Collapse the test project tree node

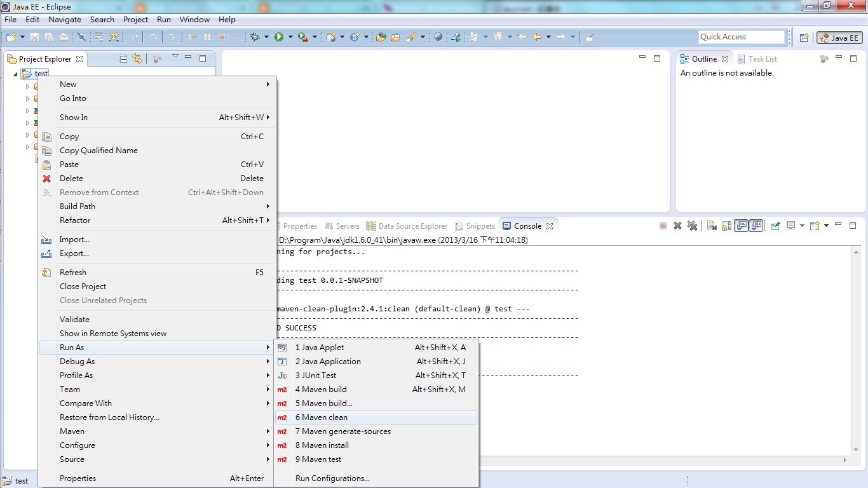16,74
